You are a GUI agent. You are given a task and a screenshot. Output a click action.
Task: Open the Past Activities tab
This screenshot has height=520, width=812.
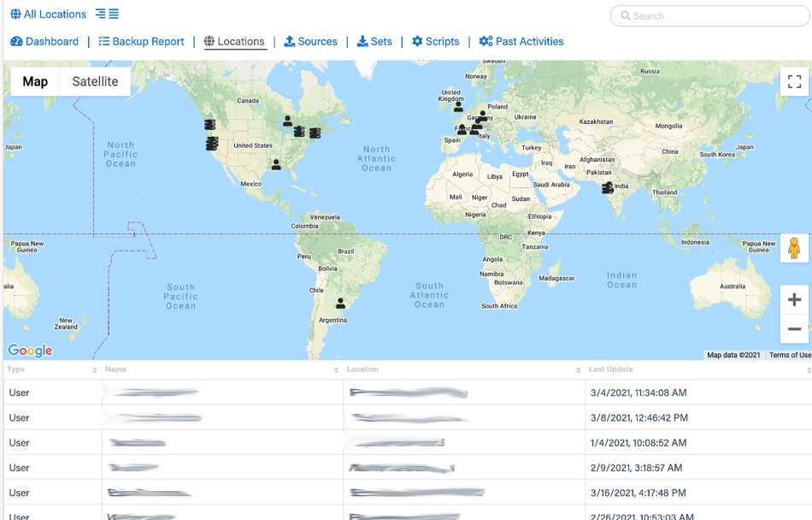[x=521, y=41]
